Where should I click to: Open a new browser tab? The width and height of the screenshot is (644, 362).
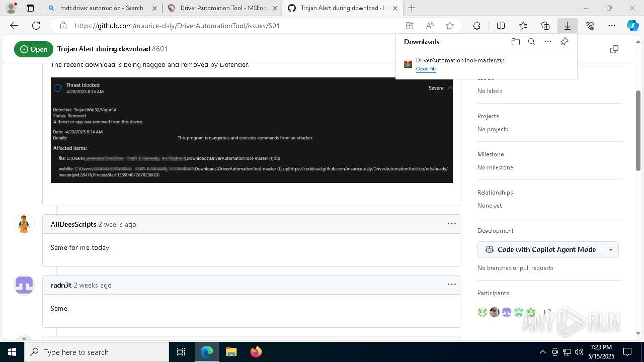[x=412, y=8]
